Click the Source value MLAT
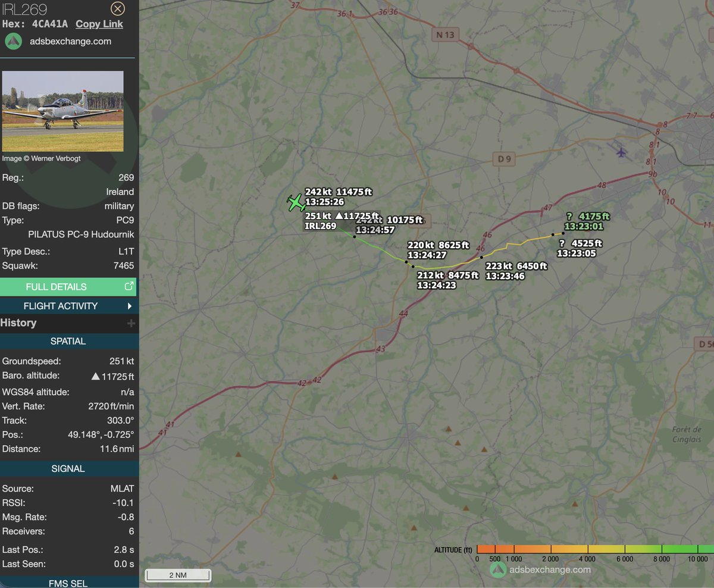714x588 pixels. pos(121,489)
